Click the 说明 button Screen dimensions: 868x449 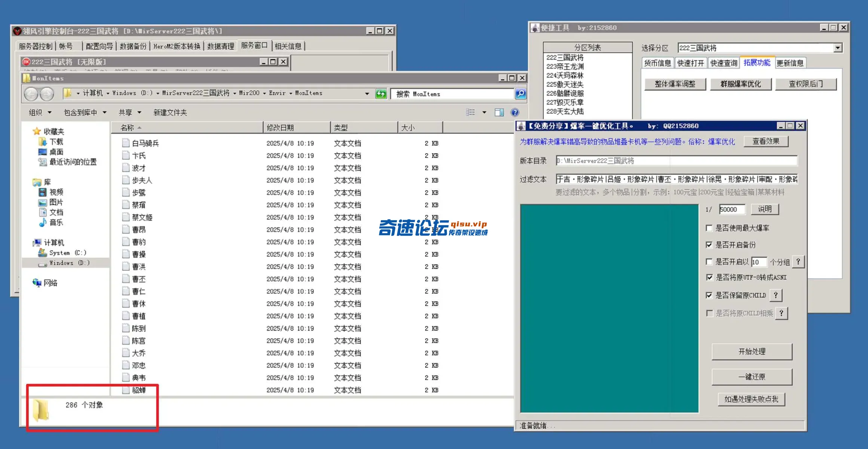[x=765, y=209]
